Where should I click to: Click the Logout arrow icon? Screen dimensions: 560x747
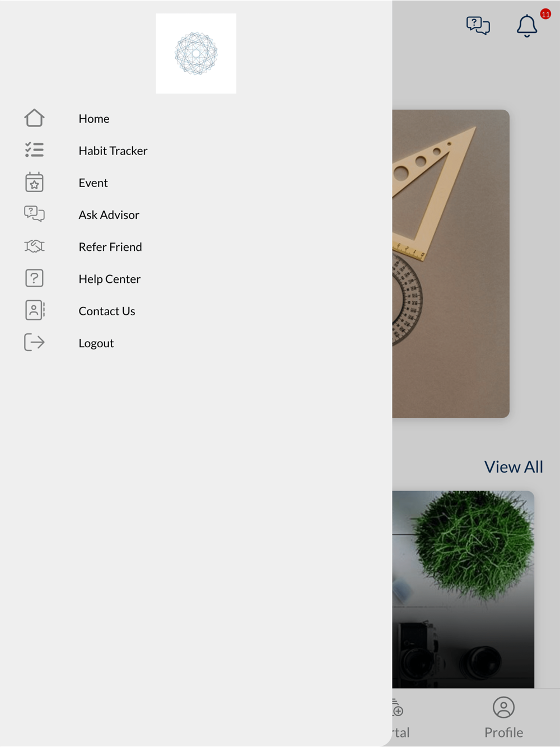coord(34,342)
